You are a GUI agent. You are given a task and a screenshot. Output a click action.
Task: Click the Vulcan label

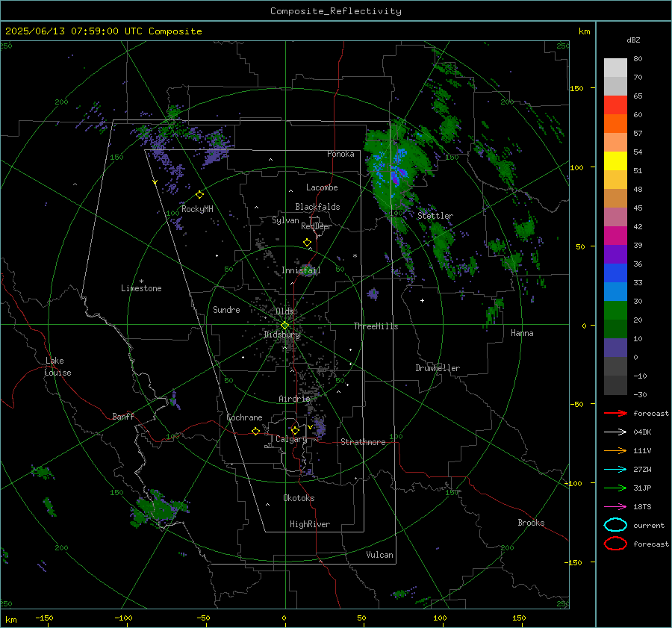379,555
